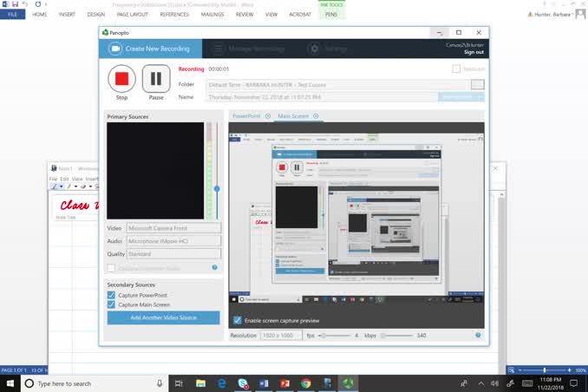Image resolution: width=588 pixels, height=392 pixels.
Task: Click help icon beside Capture Computer Audio
Action: tap(214, 268)
